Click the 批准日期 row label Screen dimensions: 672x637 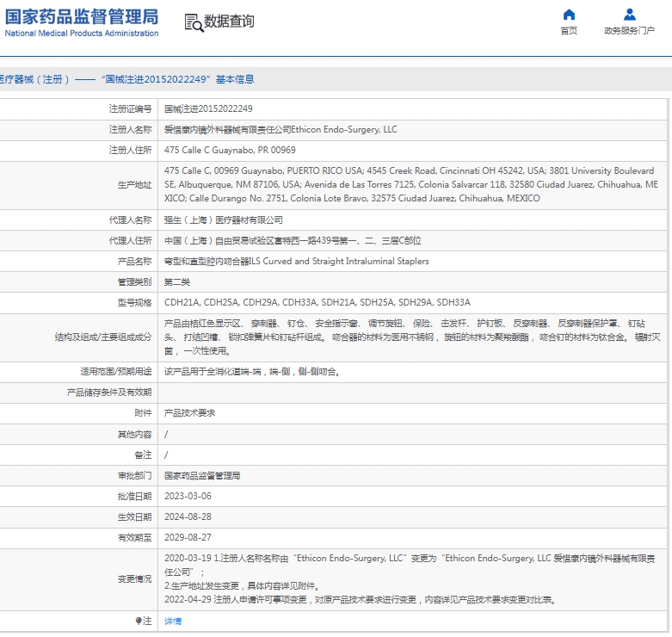click(134, 496)
